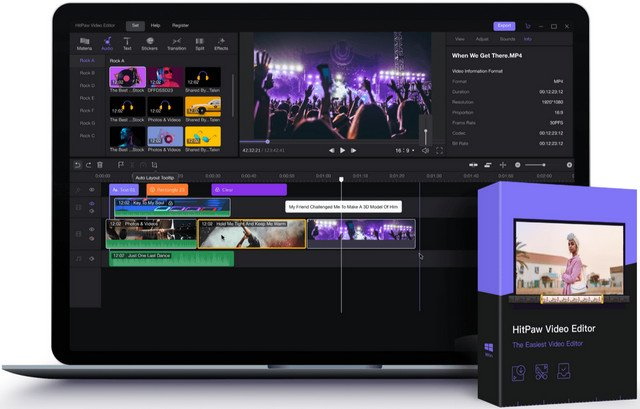Open the 16:9 aspect ratio dropdown

point(403,150)
